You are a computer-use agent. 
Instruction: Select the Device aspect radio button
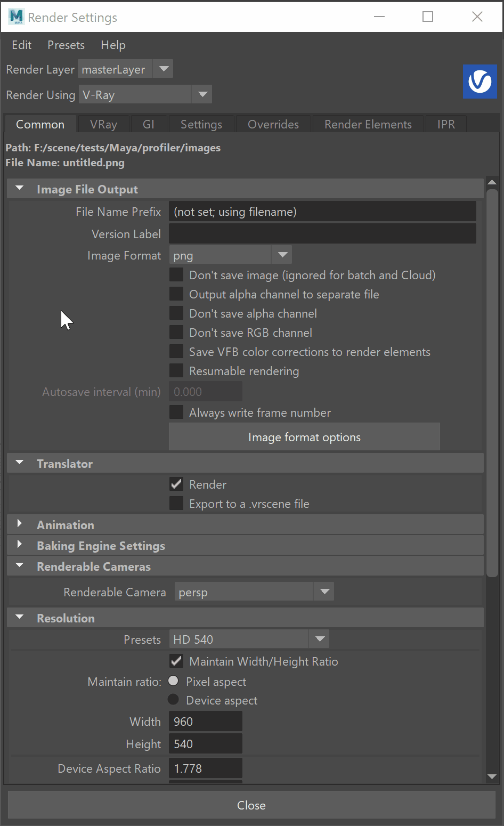click(x=173, y=700)
